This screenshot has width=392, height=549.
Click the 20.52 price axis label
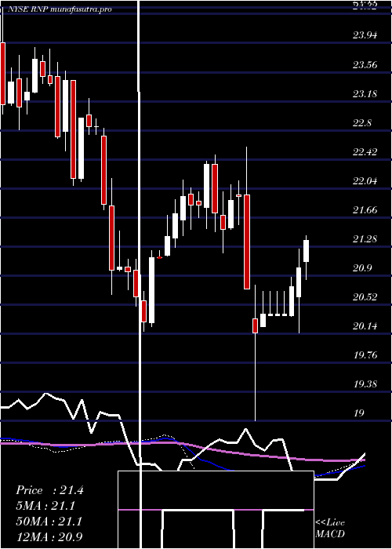[x=365, y=297]
